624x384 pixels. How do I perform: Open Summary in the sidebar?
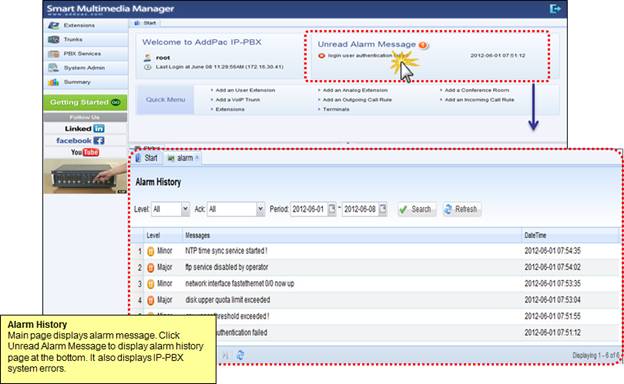86,82
